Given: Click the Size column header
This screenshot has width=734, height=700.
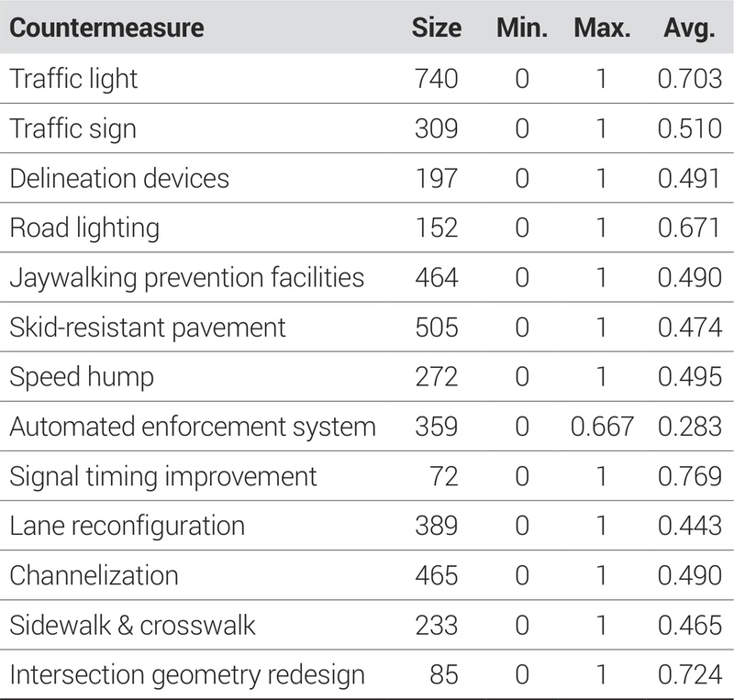Looking at the screenshot, I should 436,28.
